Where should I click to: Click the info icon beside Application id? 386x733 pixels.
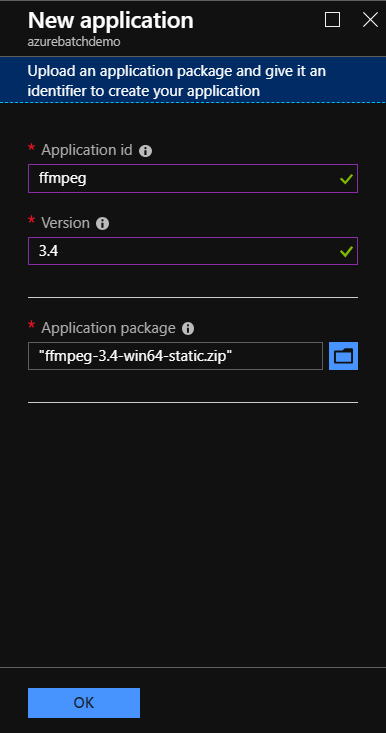coord(145,151)
